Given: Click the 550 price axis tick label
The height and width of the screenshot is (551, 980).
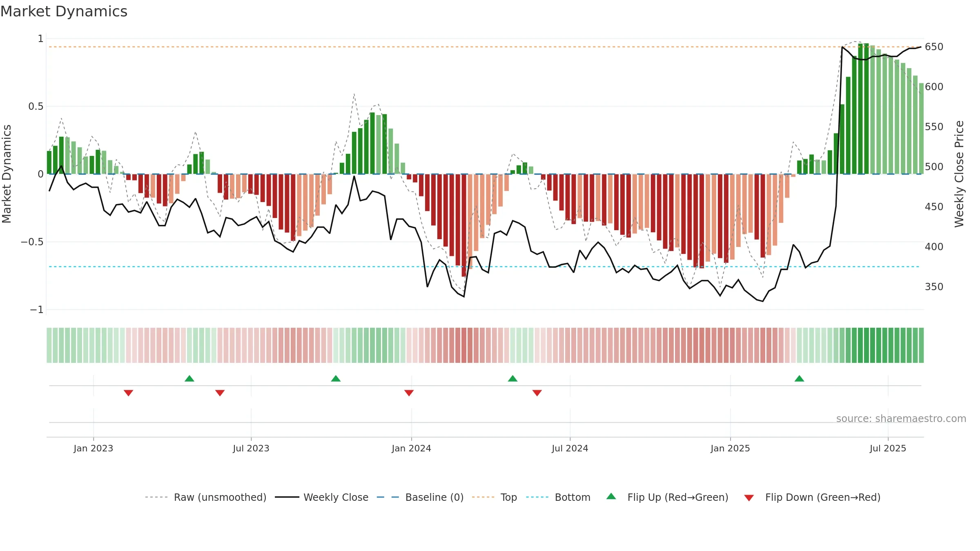Looking at the screenshot, I should (x=934, y=127).
